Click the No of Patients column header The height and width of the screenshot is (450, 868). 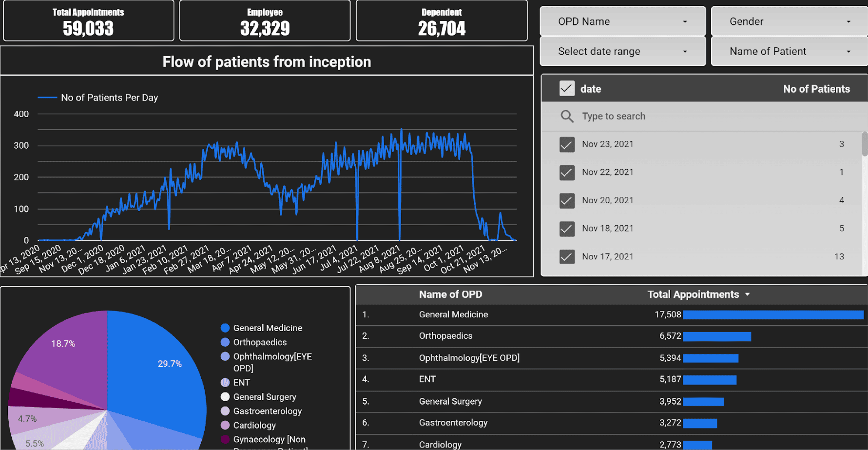click(x=816, y=89)
